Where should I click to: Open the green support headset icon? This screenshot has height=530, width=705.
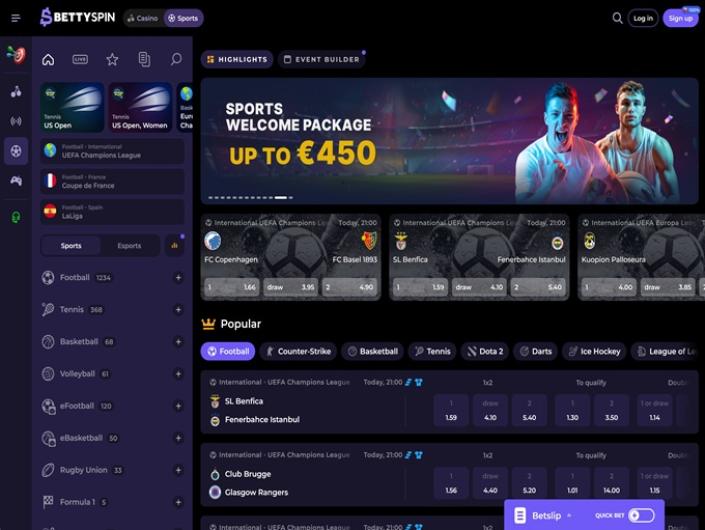click(x=16, y=217)
